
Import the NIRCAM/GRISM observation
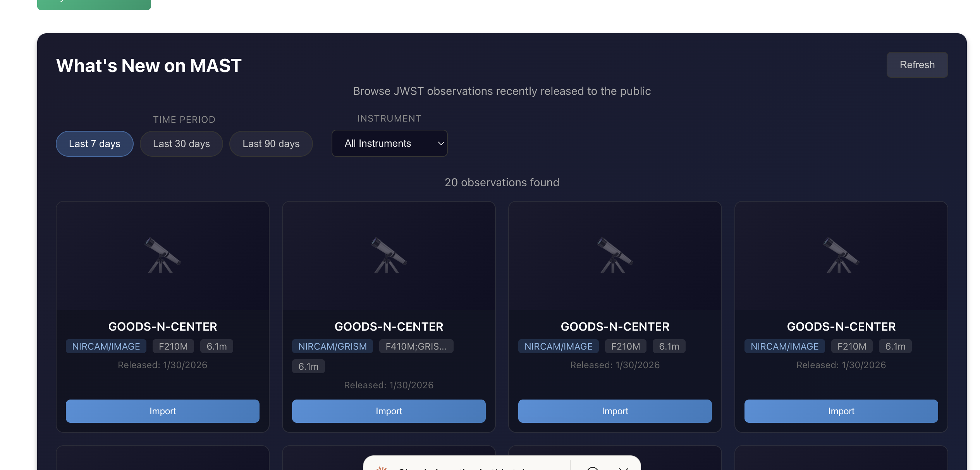(x=389, y=411)
